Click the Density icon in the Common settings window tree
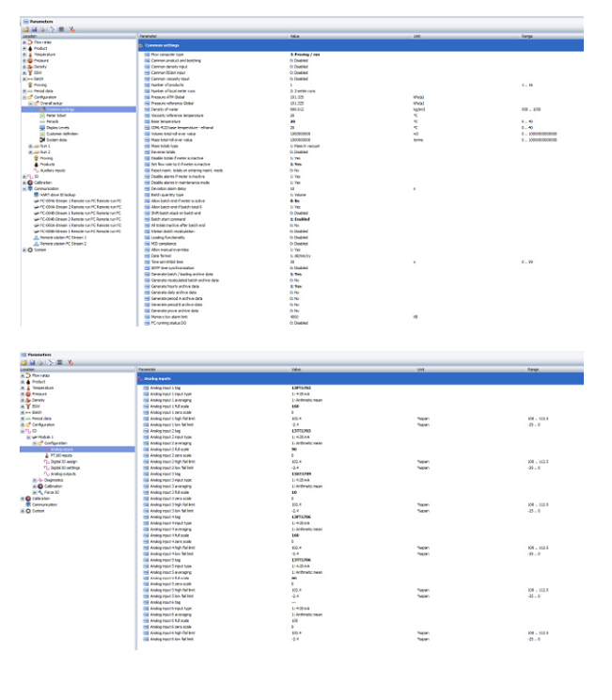This screenshot has height=700, width=612. (30, 67)
